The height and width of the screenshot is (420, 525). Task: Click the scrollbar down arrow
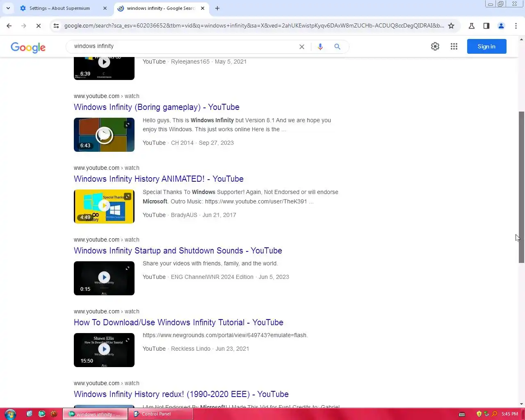pos(522,404)
